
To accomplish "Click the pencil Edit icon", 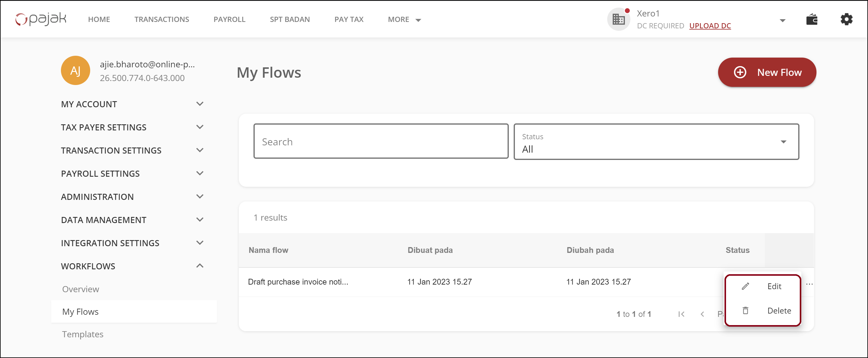I will (x=745, y=286).
